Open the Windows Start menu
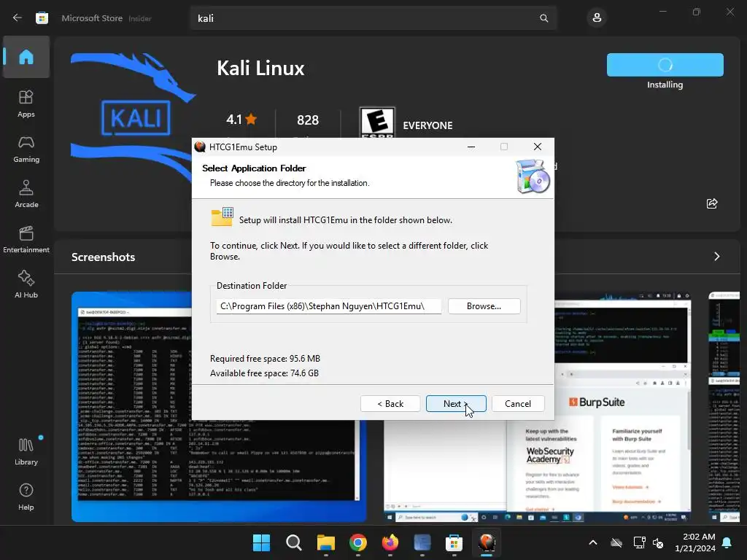747x560 pixels. [x=261, y=542]
